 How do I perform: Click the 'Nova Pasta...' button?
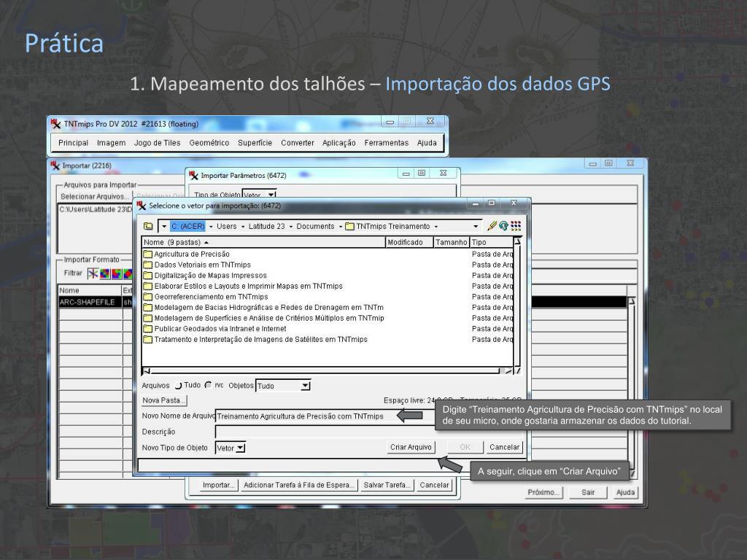click(164, 400)
